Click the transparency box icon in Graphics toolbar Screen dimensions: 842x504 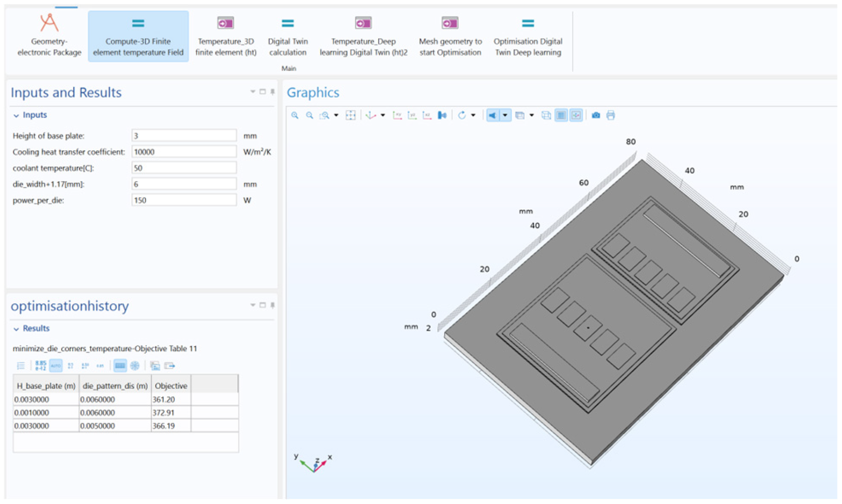point(520,115)
